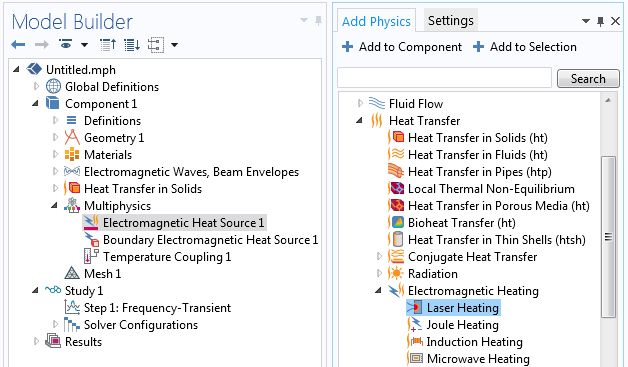Click the physics Search button
Image resolution: width=628 pixels, height=367 pixels.
588,79
